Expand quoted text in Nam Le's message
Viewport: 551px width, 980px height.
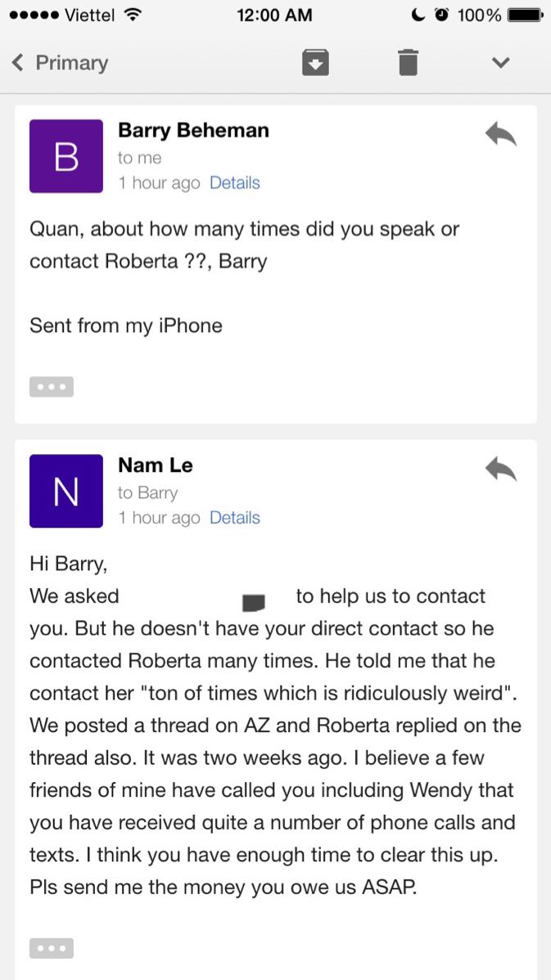[x=52, y=948]
